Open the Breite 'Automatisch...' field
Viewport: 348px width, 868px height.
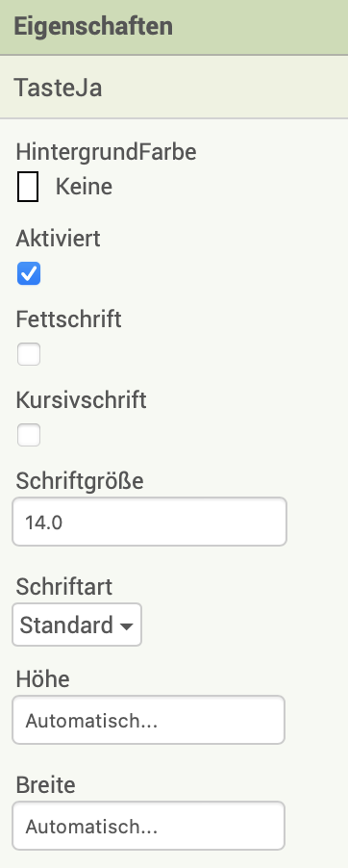tap(149, 826)
